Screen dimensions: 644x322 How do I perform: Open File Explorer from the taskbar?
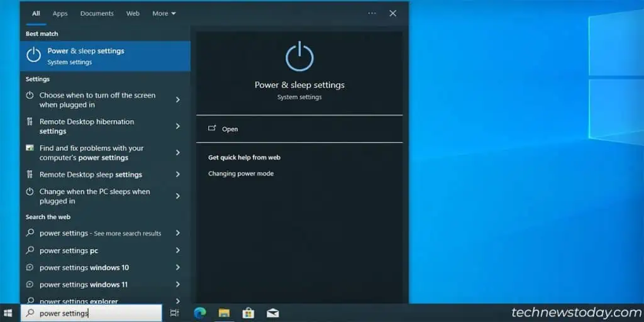pos(225,313)
